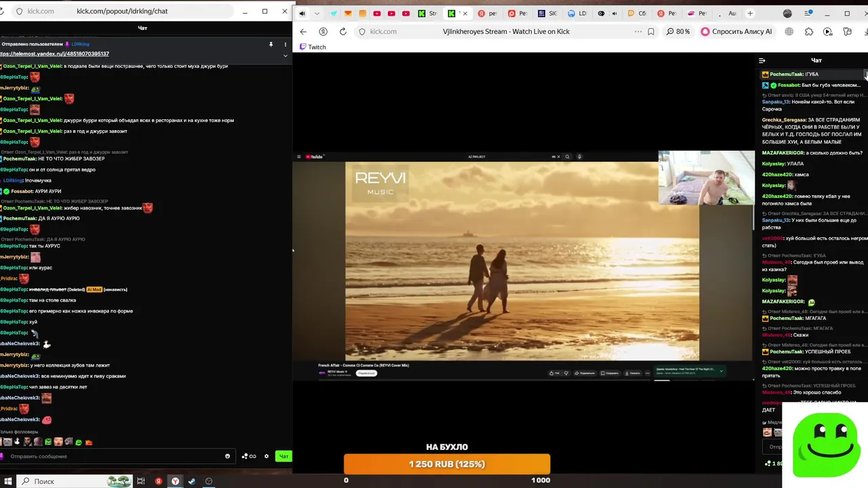Viewport: 868px width, 488px height.
Task: Collapse the pinned message with chevron arrow
Action: (285, 55)
